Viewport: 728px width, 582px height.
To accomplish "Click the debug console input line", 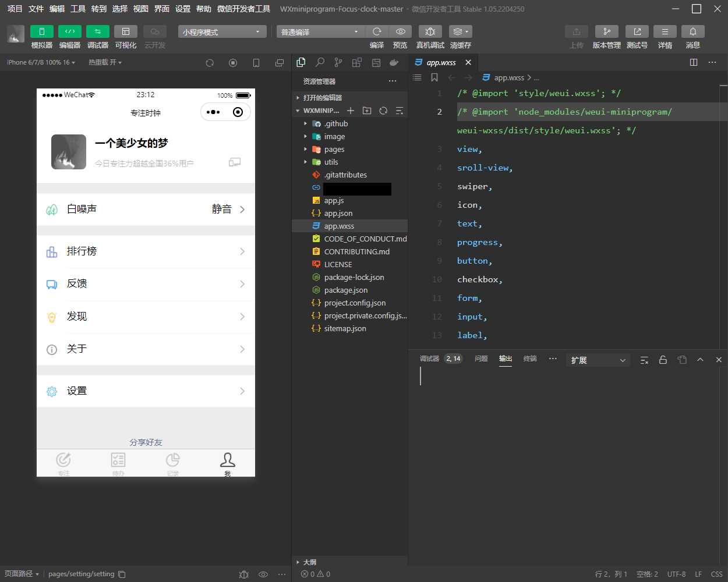I will (x=495, y=376).
